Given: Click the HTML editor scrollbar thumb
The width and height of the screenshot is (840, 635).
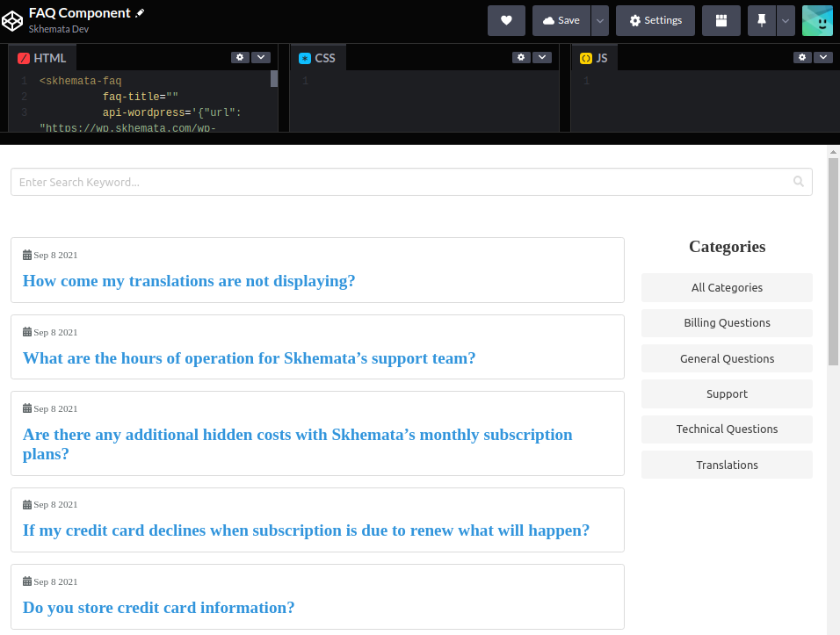Looking at the screenshot, I should pyautogui.click(x=274, y=79).
